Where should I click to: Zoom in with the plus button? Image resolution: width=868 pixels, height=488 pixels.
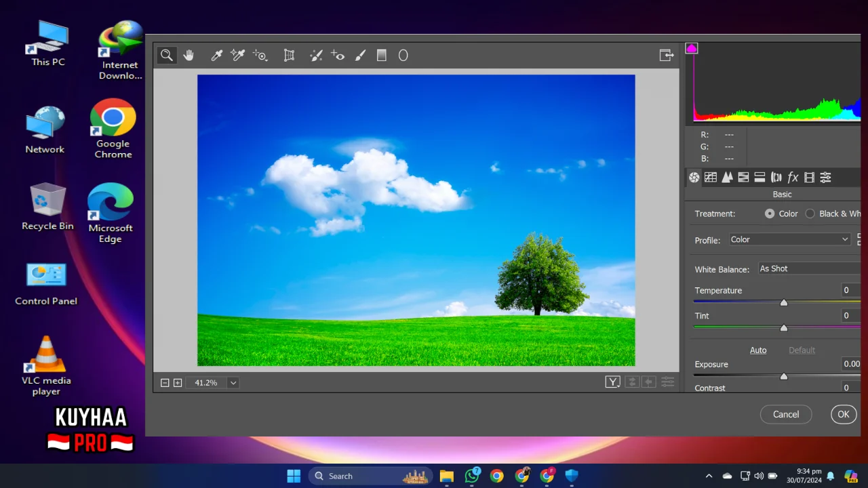[178, 383]
